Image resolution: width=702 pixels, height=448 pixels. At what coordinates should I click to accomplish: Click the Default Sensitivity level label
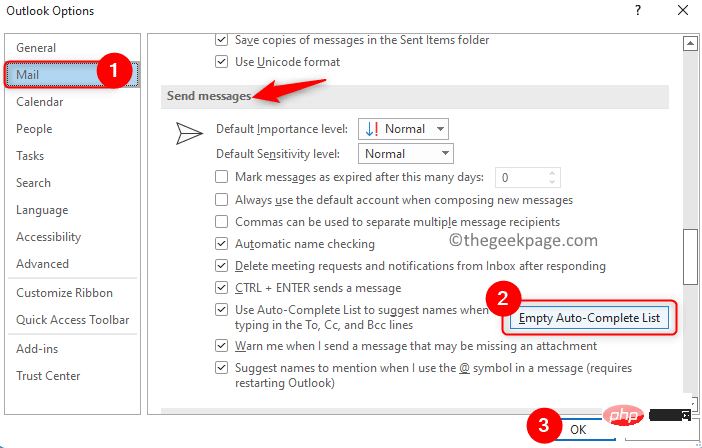(x=278, y=154)
